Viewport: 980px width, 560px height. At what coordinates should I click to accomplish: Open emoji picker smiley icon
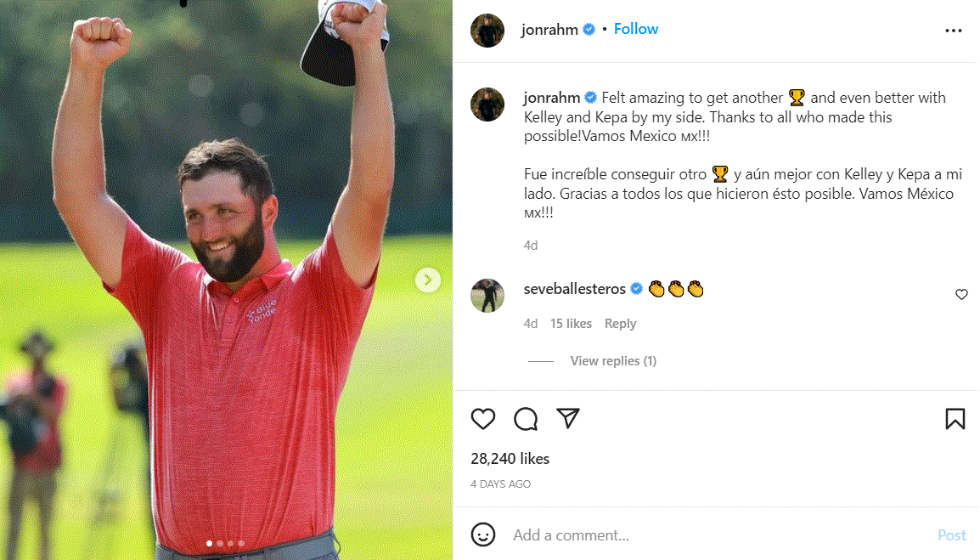482,535
